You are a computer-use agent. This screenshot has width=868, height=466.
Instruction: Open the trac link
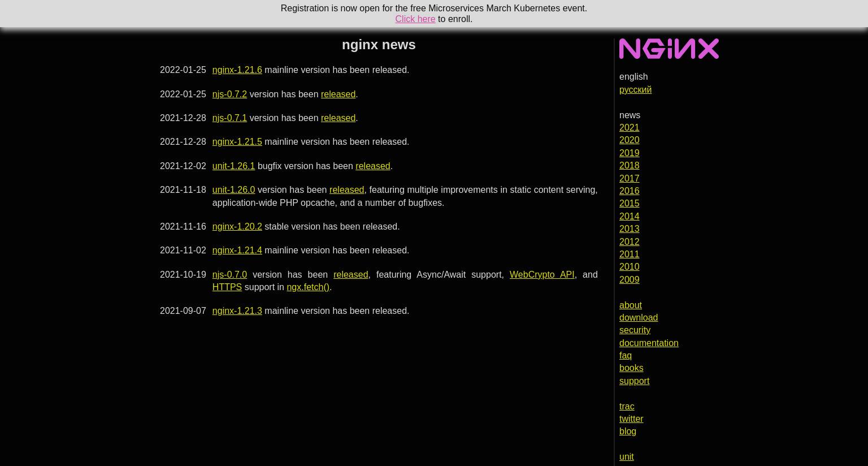pos(626,406)
